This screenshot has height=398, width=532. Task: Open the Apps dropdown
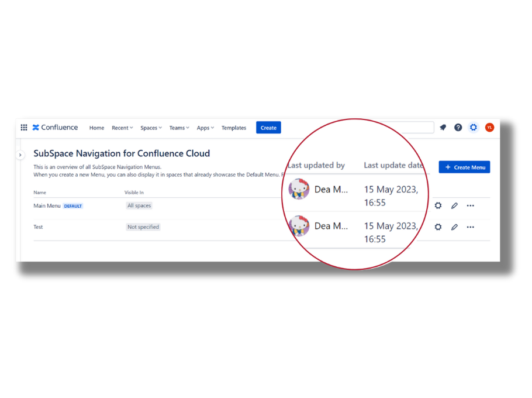coord(205,128)
